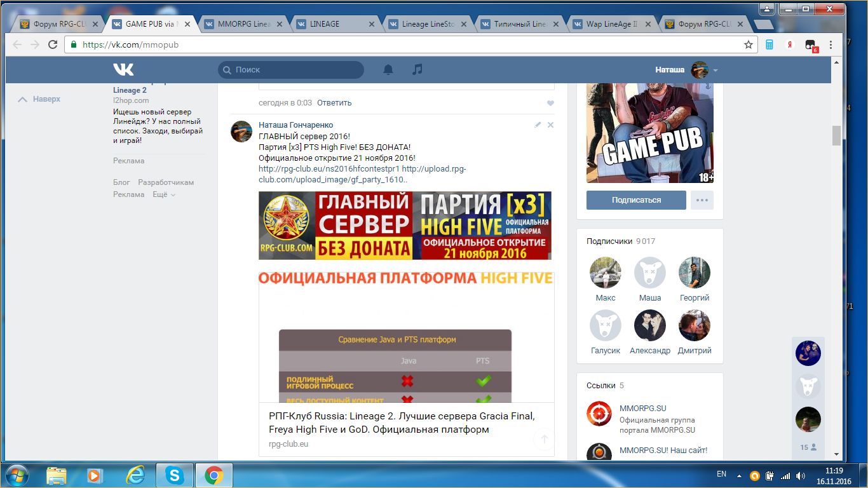The image size is (868, 488).
Task: Open subscriber Маша avatar
Action: (650, 273)
